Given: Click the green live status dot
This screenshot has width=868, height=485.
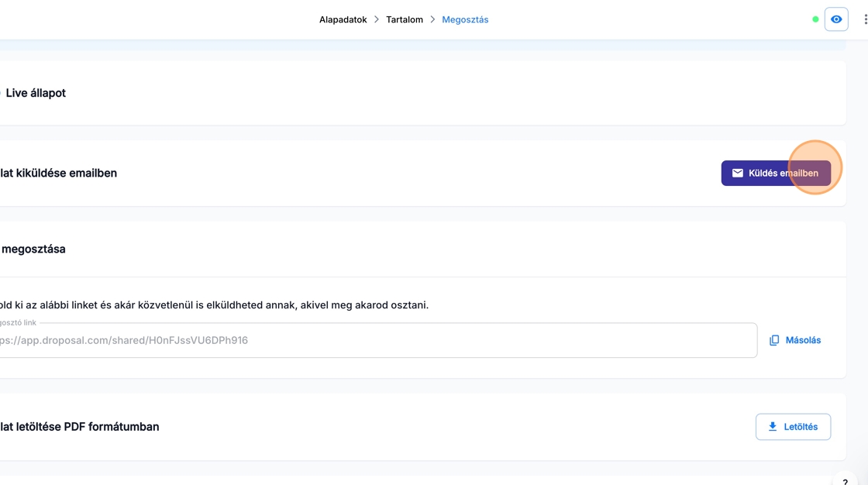Looking at the screenshot, I should [x=815, y=19].
